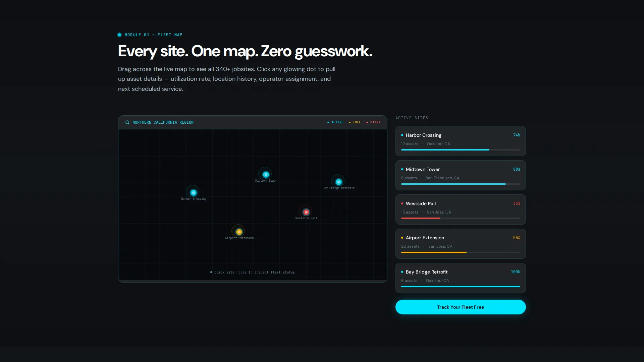Click the 'Click site nodes to inspect' hint
644x362 pixels.
pyautogui.click(x=253, y=273)
